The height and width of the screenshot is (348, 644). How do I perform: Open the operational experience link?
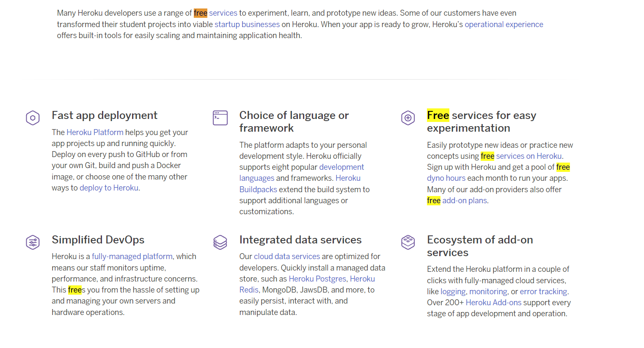504,25
